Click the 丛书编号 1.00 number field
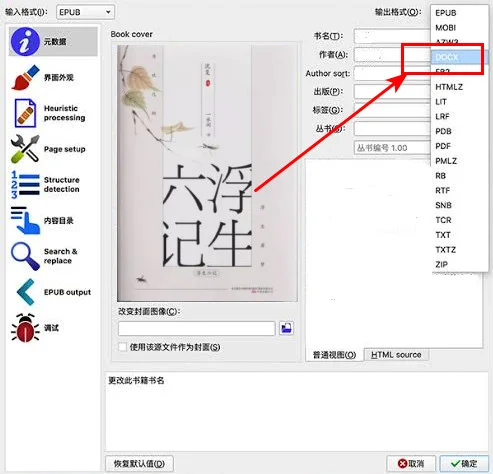Viewport: 493px width, 474px height. coord(392,148)
